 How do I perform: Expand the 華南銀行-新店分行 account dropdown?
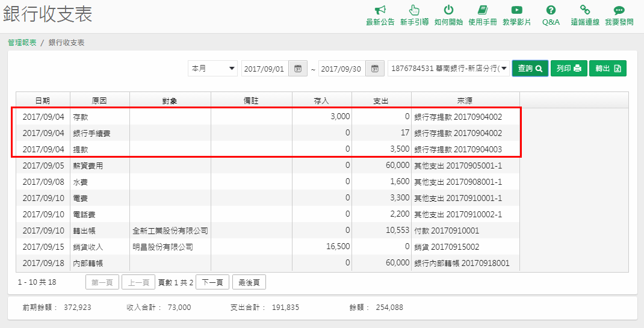(448, 69)
